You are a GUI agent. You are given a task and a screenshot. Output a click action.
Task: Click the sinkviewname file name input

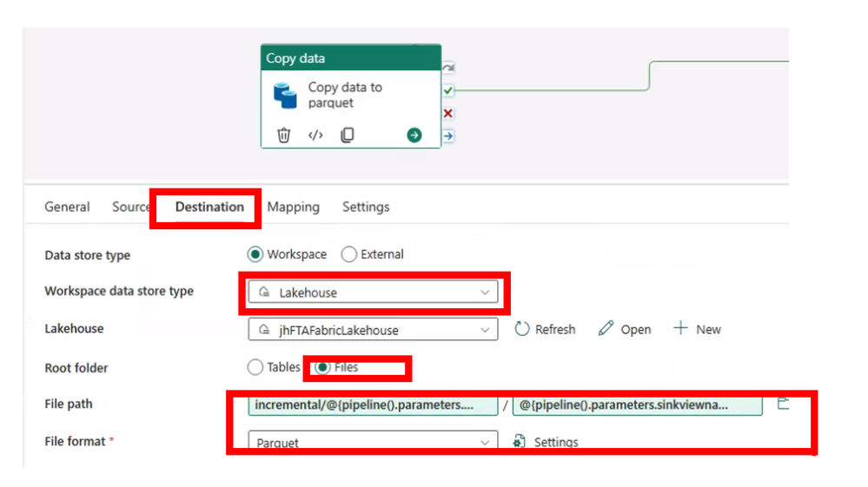tap(638, 405)
